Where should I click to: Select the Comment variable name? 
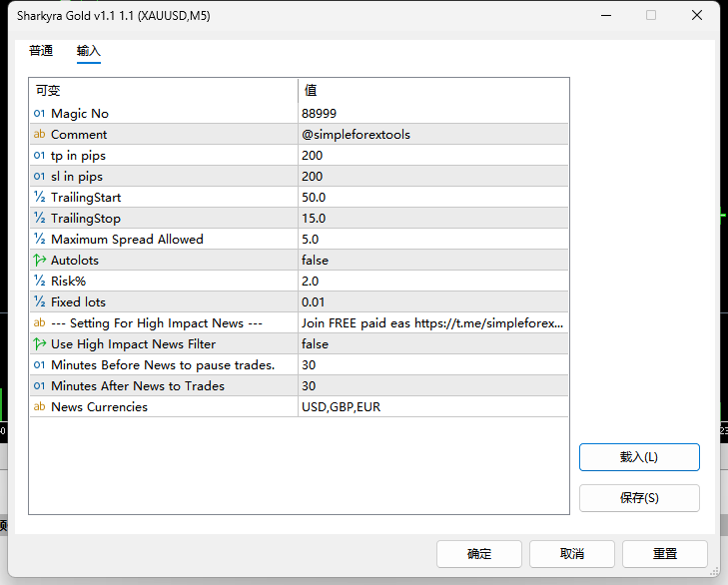79,134
